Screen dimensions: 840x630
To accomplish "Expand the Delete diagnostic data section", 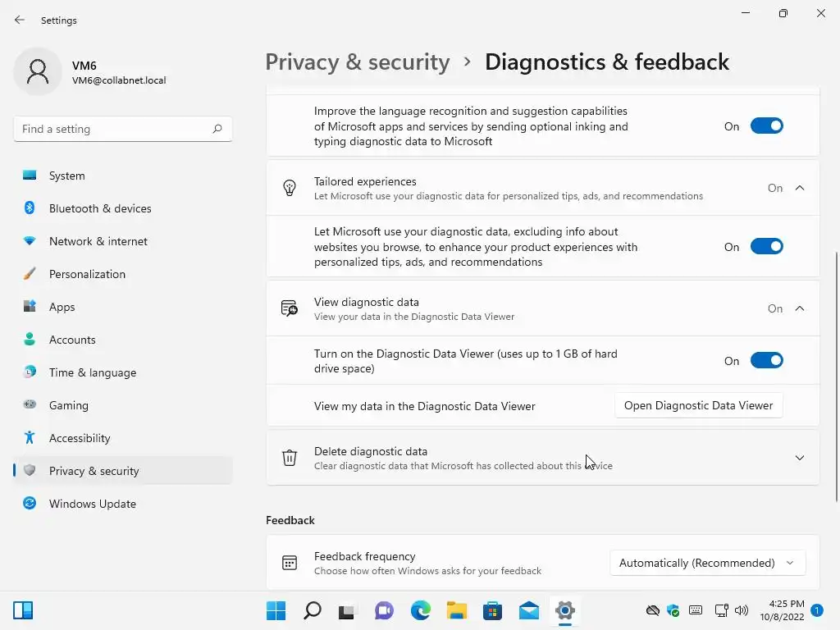I will click(x=800, y=458).
